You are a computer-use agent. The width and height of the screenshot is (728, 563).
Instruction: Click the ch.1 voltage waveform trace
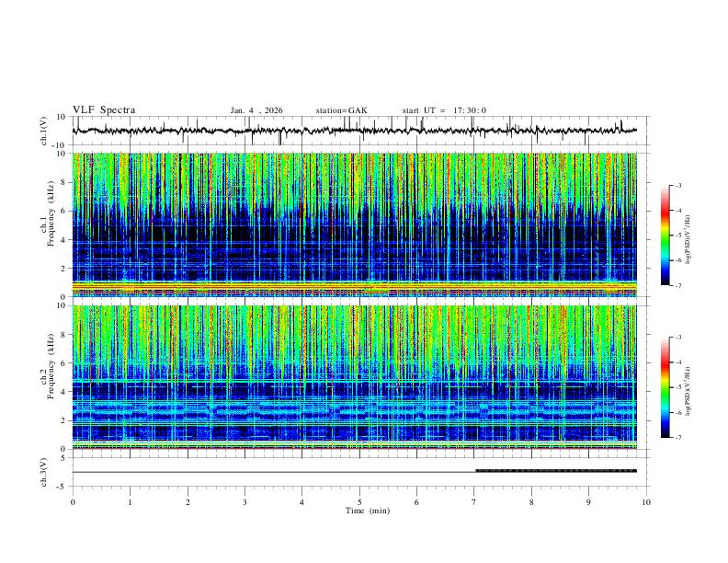coord(354,131)
